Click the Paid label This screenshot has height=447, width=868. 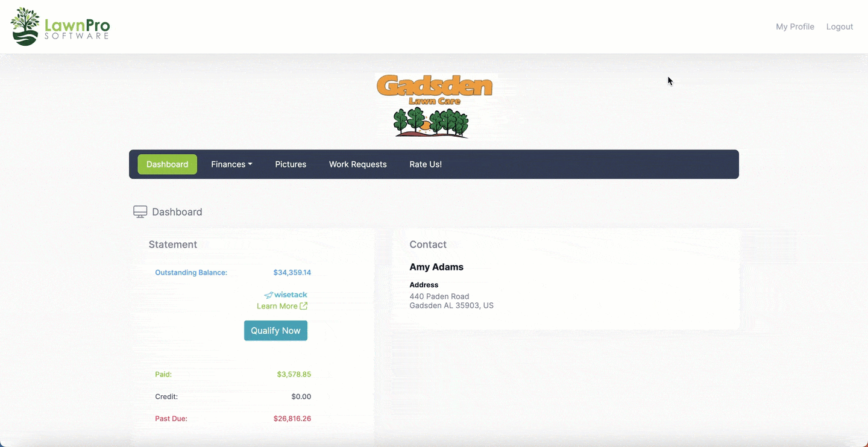[x=163, y=375]
